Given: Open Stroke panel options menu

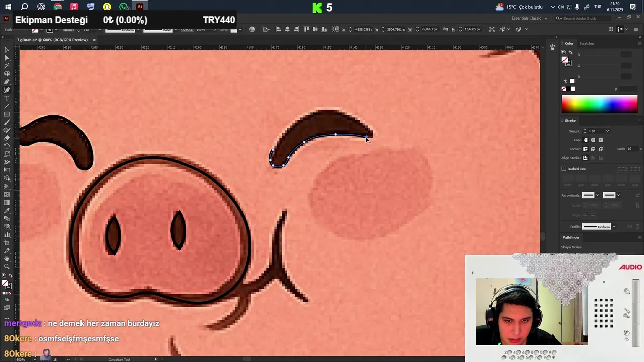Looking at the screenshot, I should (639, 121).
